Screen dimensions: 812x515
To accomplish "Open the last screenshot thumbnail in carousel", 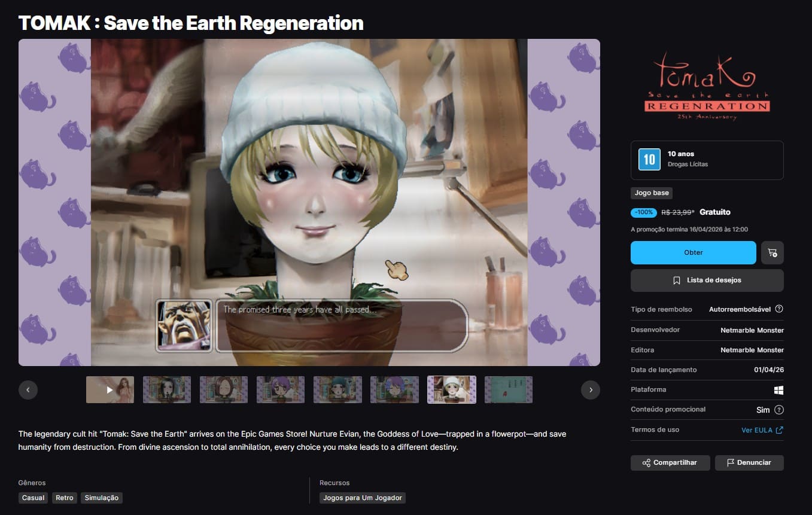I will pos(508,390).
